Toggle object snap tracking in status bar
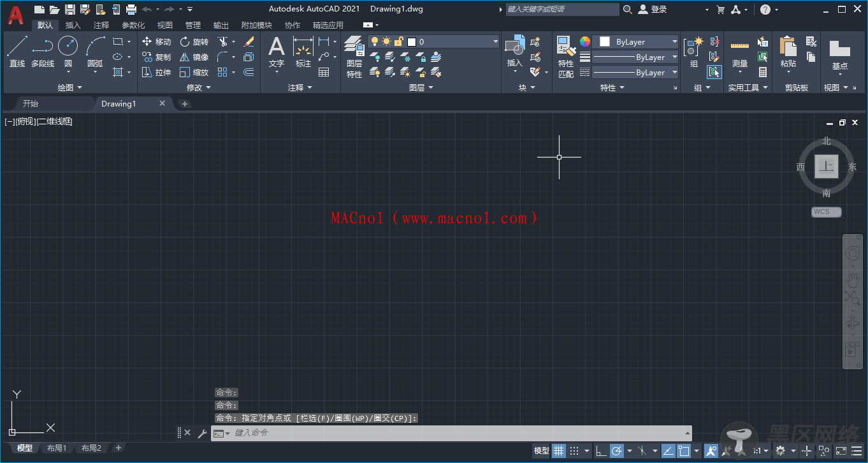Image resolution: width=868 pixels, height=463 pixels. click(x=668, y=451)
